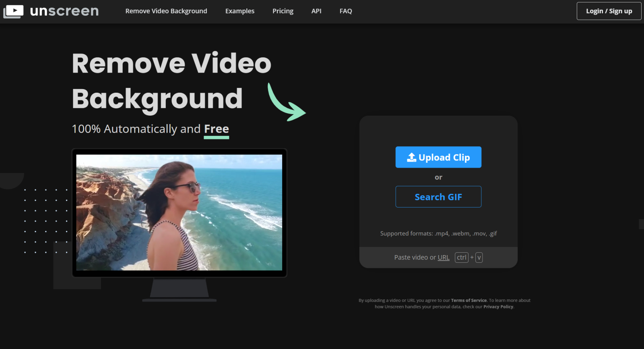Viewport: 644px width, 349px height.
Task: Open the Privacy Policy link
Action: [498, 307]
